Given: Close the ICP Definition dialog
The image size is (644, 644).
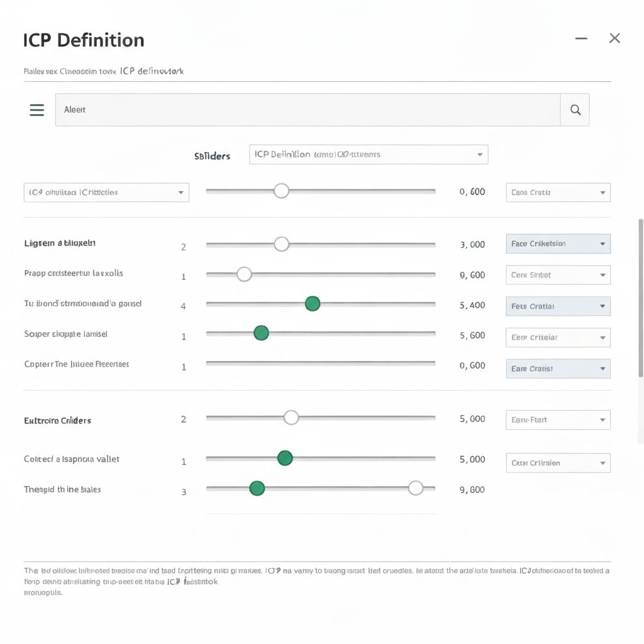Looking at the screenshot, I should pyautogui.click(x=614, y=38).
